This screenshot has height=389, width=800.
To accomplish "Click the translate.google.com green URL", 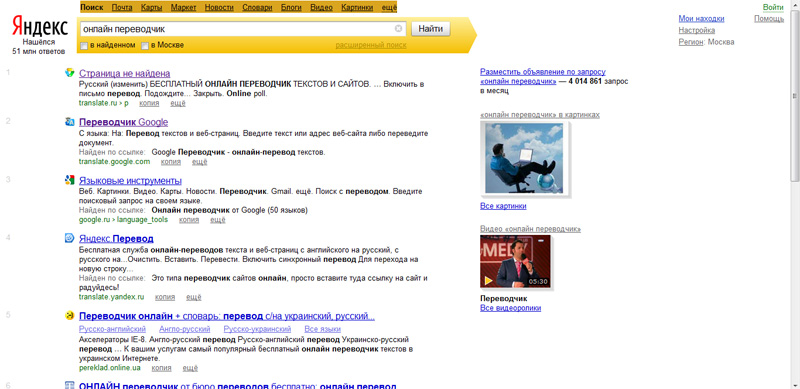I will 114,162.
